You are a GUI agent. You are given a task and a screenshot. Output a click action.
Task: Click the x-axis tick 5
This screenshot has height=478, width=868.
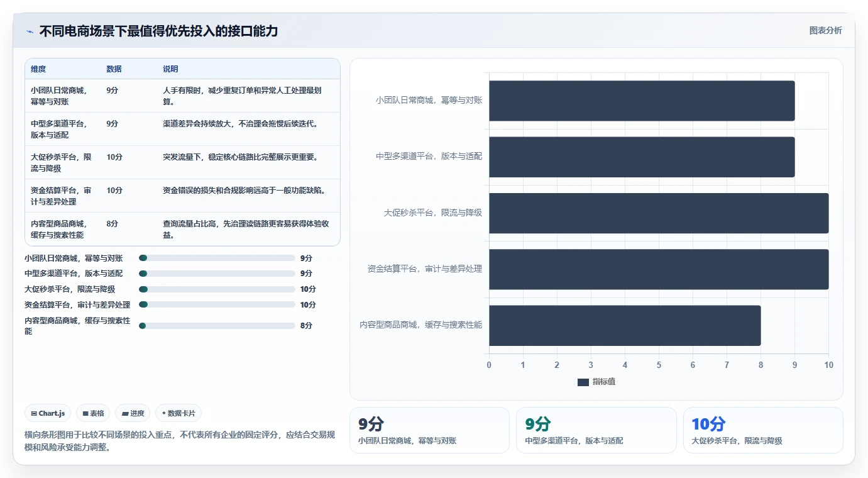(x=659, y=365)
